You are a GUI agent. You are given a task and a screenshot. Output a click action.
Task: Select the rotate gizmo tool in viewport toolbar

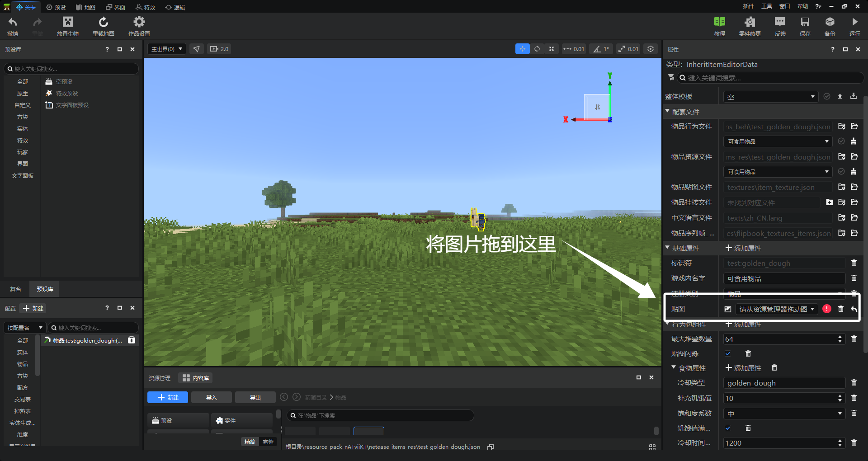pos(537,49)
